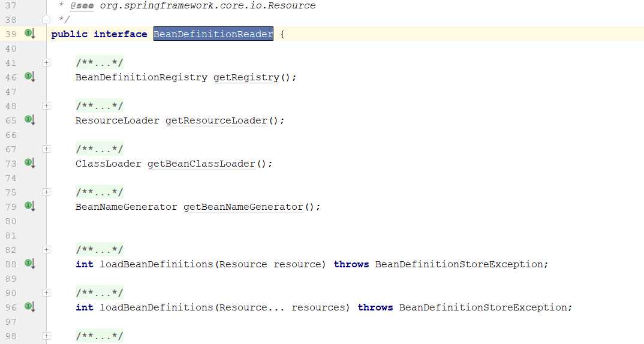
Task: Click folded comment text /**...*/ on line 67
Action: click(100, 149)
